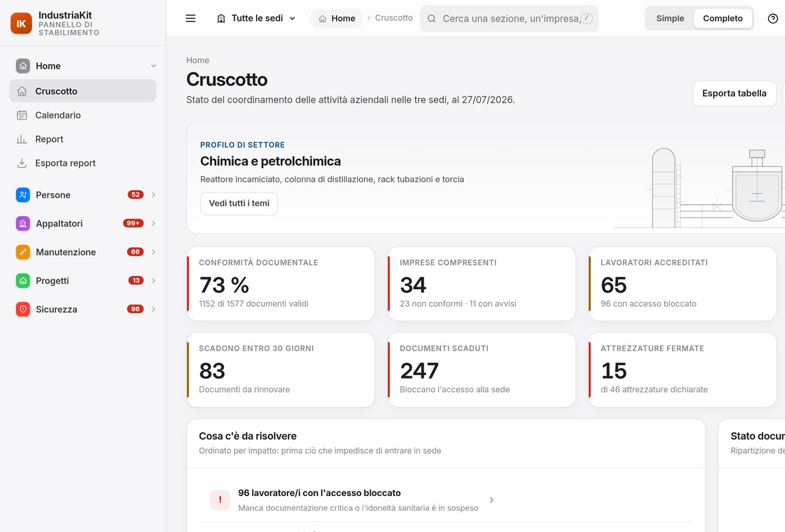Click the Cruscotto breadcrumb text
This screenshot has width=785, height=532.
pyautogui.click(x=394, y=18)
